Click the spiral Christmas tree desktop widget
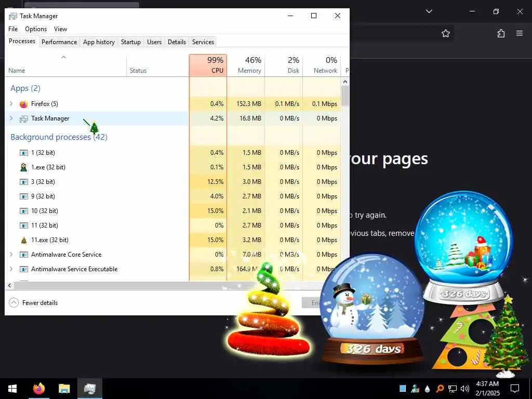The width and height of the screenshot is (532, 399). pyautogui.click(x=268, y=309)
